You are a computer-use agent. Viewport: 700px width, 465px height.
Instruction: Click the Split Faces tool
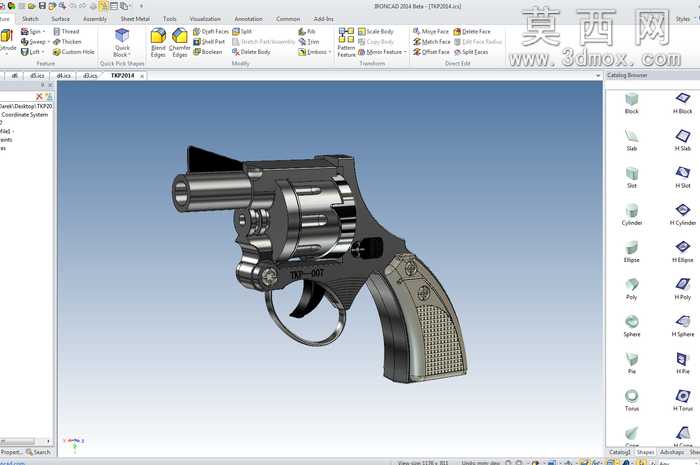471,52
